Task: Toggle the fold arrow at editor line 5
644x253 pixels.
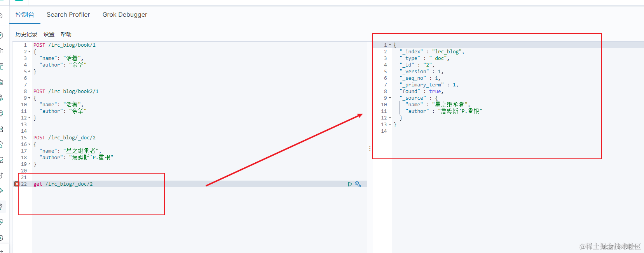Action: [x=29, y=72]
